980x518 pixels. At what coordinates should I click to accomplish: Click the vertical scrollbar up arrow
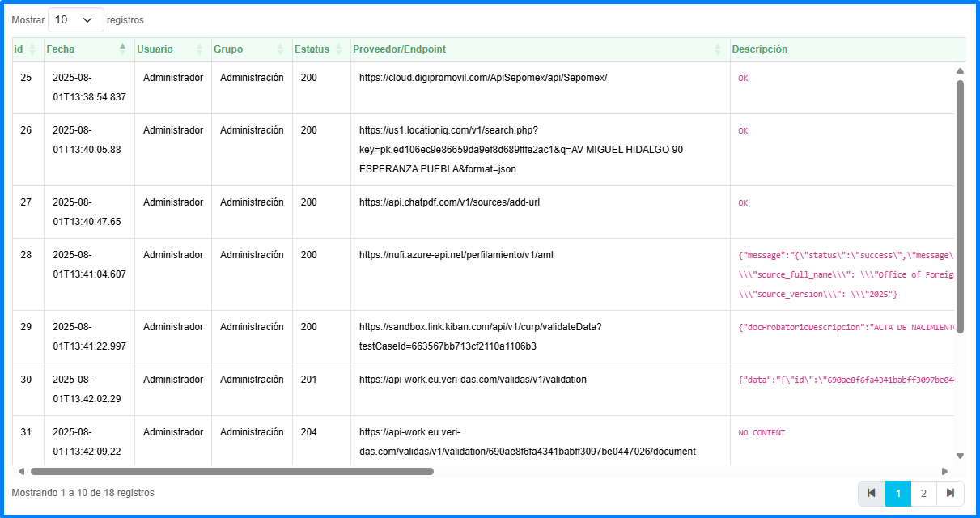tap(960, 71)
